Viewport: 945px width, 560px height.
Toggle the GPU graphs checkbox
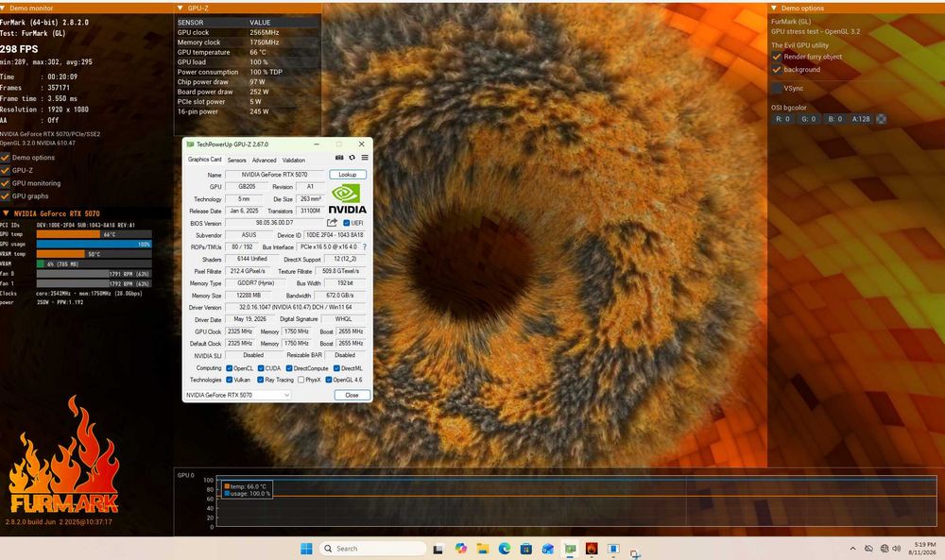6,196
